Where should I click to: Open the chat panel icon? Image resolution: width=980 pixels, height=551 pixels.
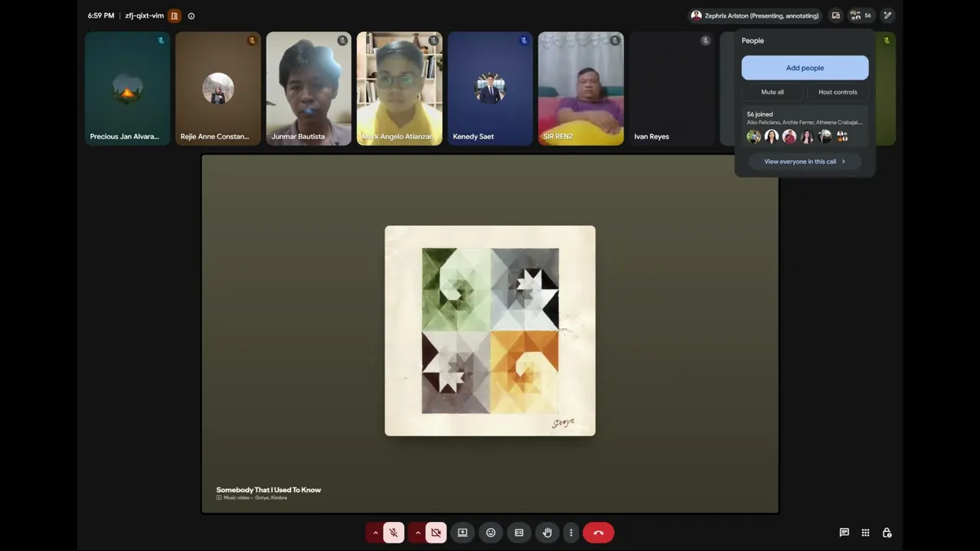click(x=844, y=533)
